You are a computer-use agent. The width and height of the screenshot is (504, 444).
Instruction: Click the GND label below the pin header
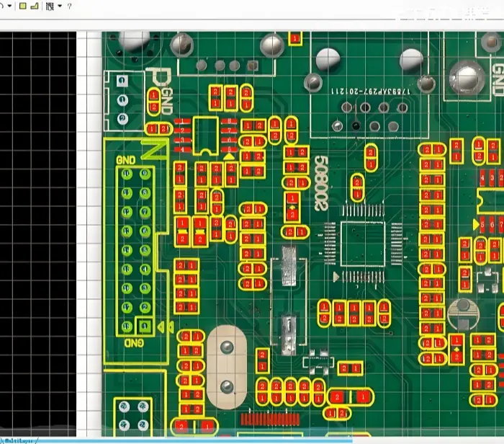135,343
